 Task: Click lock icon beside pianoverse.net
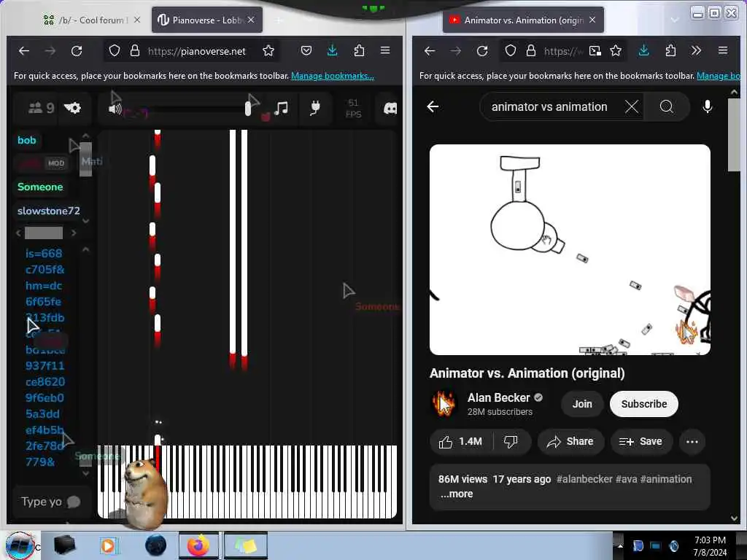click(x=135, y=50)
